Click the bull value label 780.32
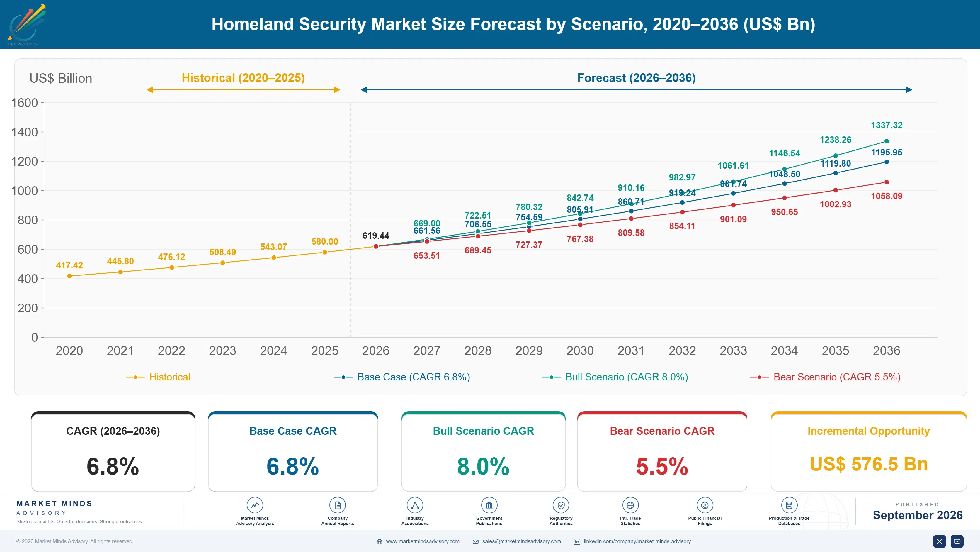980x552 pixels. click(529, 207)
